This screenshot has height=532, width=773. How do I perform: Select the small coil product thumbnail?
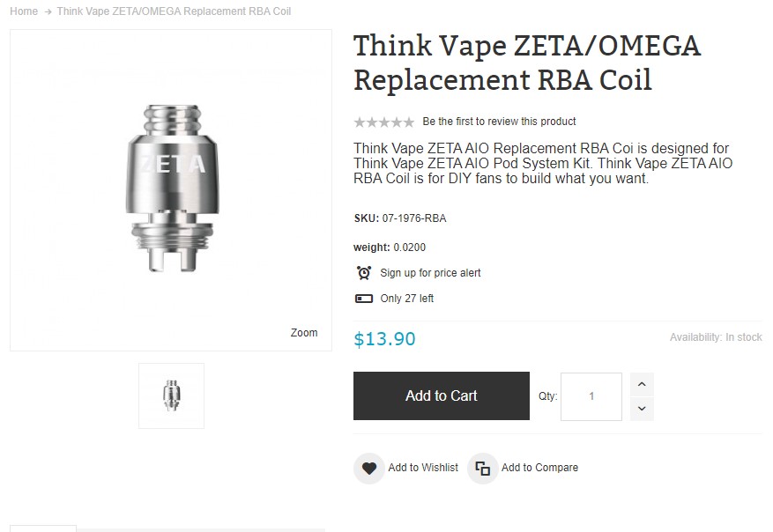(x=171, y=395)
